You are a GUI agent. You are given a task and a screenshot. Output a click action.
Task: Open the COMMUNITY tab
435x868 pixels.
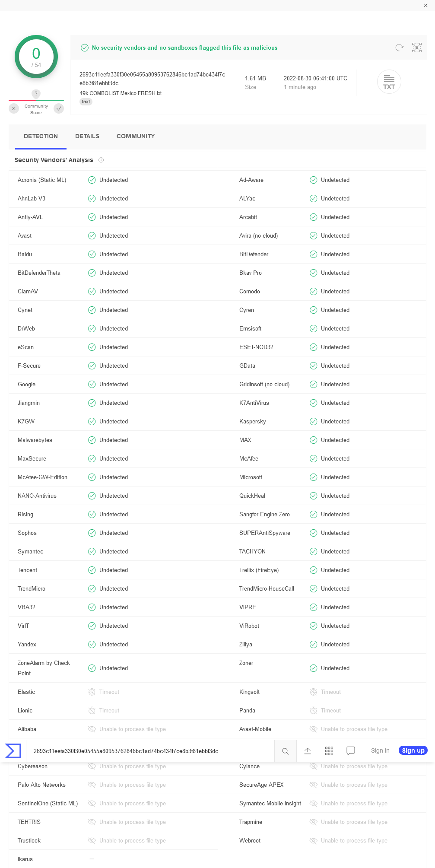point(136,136)
